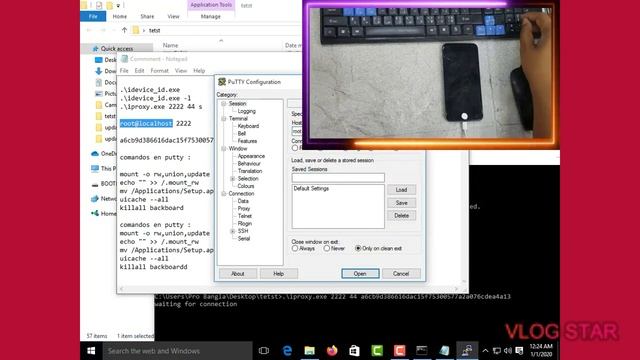
Task: Open the Share ribbon tab in Explorer
Action: click(x=147, y=16)
